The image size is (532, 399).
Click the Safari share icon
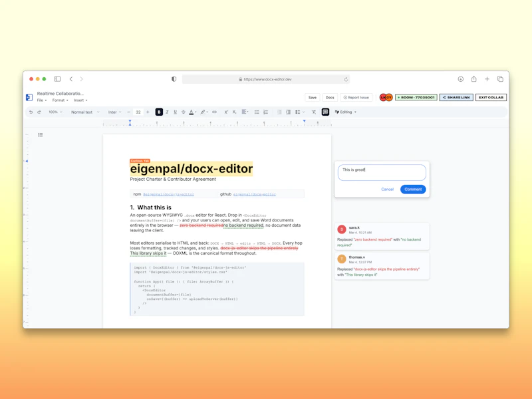click(x=473, y=78)
